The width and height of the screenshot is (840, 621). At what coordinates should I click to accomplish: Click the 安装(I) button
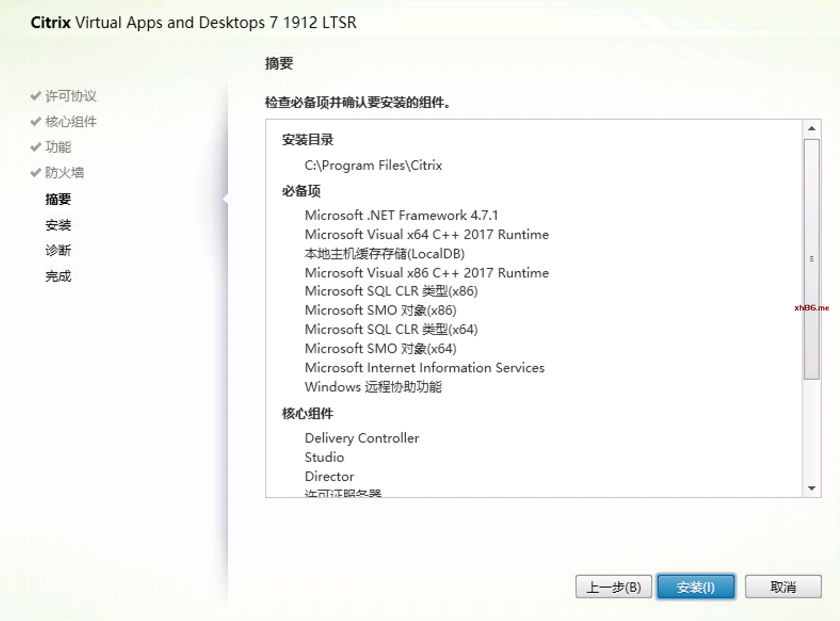pos(696,587)
